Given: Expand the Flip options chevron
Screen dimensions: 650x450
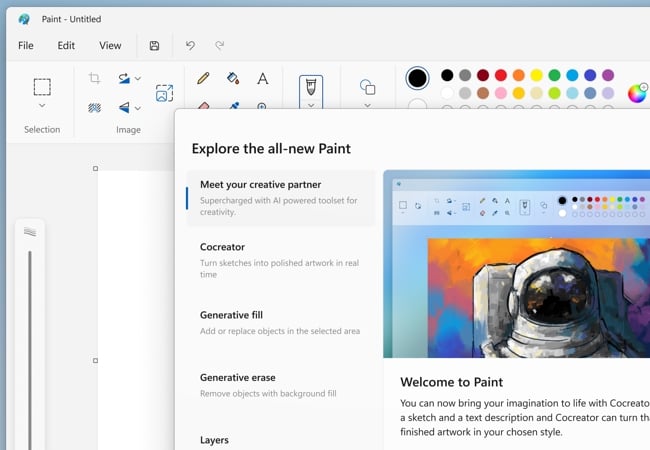Looking at the screenshot, I should coord(138,108).
